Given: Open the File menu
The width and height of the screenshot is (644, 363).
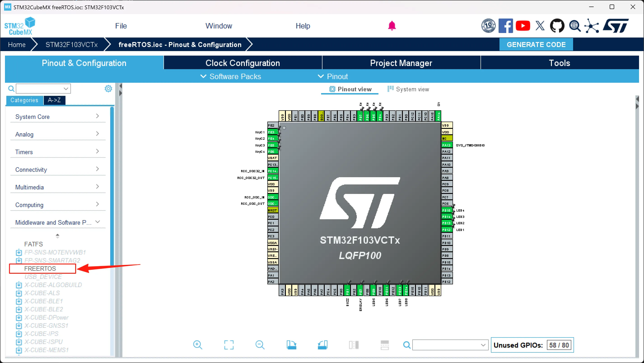Looking at the screenshot, I should tap(121, 26).
